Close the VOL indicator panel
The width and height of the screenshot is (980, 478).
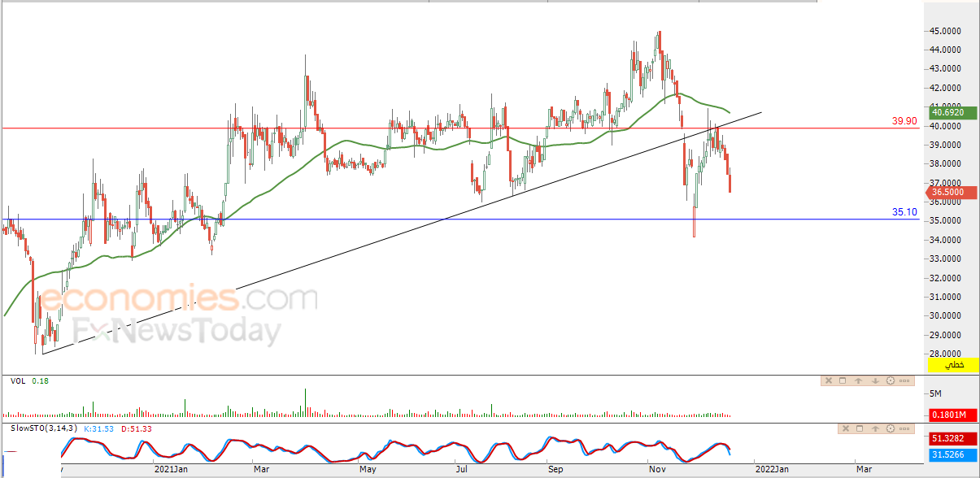tap(829, 380)
